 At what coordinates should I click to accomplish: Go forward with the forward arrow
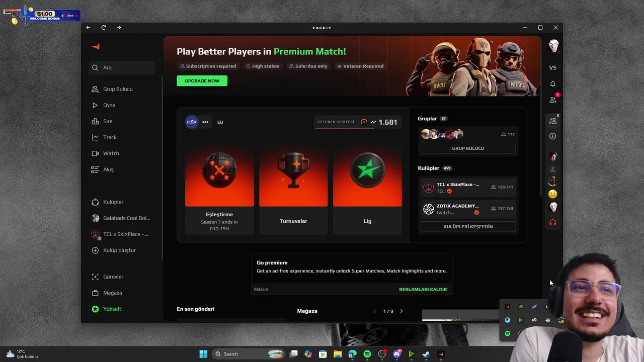click(119, 28)
